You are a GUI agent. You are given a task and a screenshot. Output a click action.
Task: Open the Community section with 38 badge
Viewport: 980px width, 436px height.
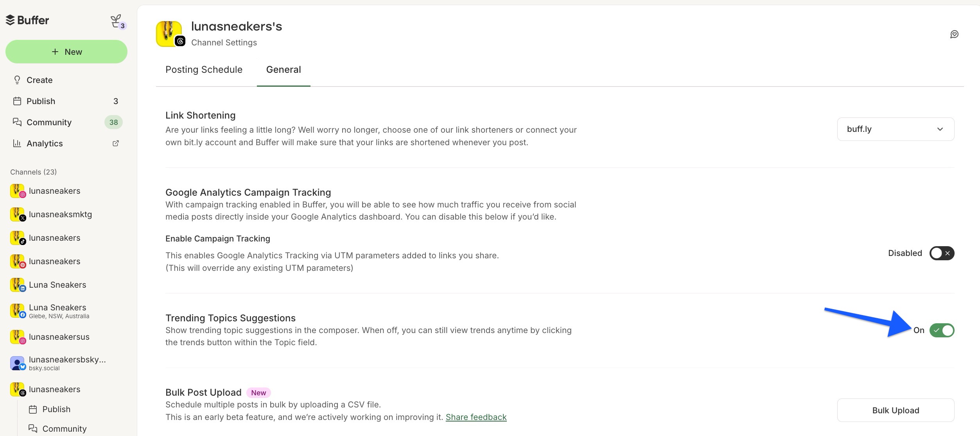tap(66, 122)
